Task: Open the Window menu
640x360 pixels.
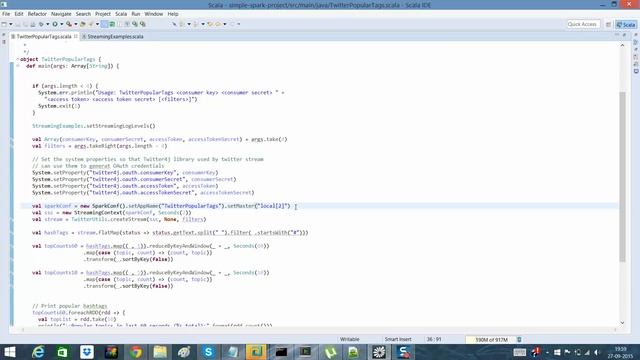Action: click(154, 14)
